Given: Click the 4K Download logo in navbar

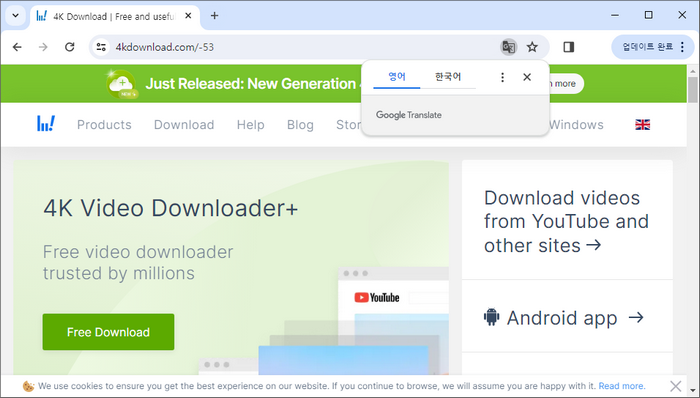Looking at the screenshot, I should (x=46, y=124).
